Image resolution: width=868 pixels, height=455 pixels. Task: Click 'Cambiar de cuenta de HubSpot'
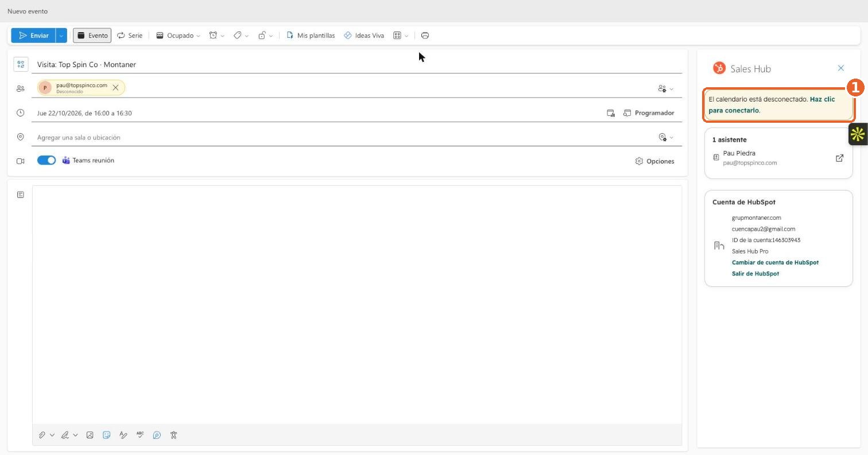click(775, 263)
